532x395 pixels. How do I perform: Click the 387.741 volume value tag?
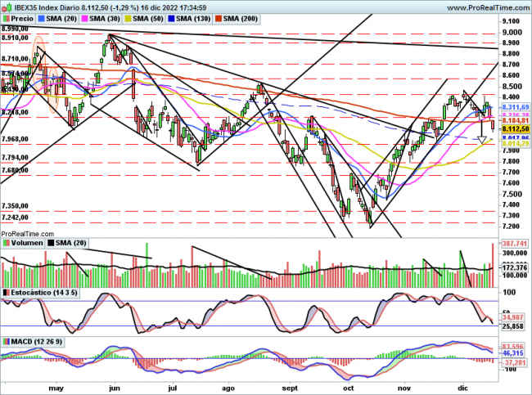tap(515, 244)
